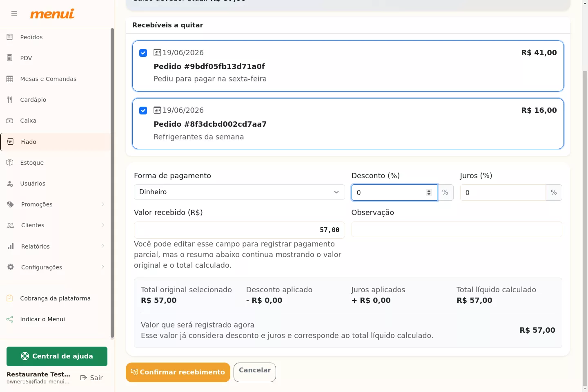This screenshot has width=588, height=392.
Task: Click the hamburger menu icon
Action: [14, 13]
